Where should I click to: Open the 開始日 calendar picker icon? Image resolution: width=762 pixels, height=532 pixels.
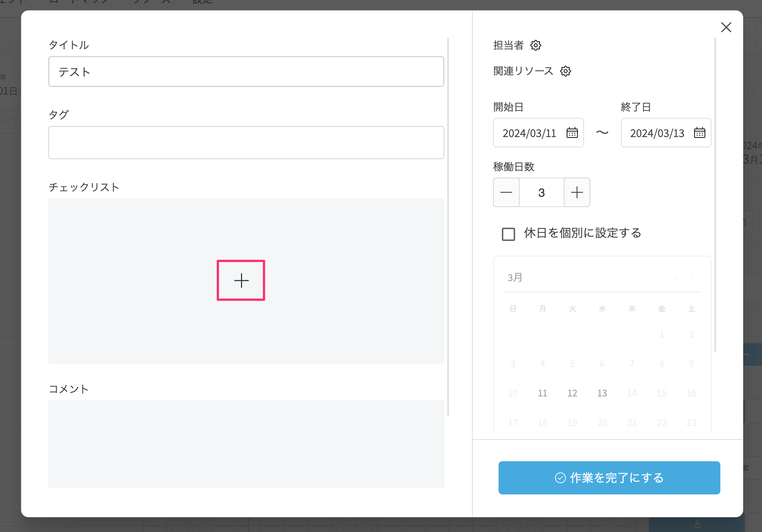(x=572, y=133)
